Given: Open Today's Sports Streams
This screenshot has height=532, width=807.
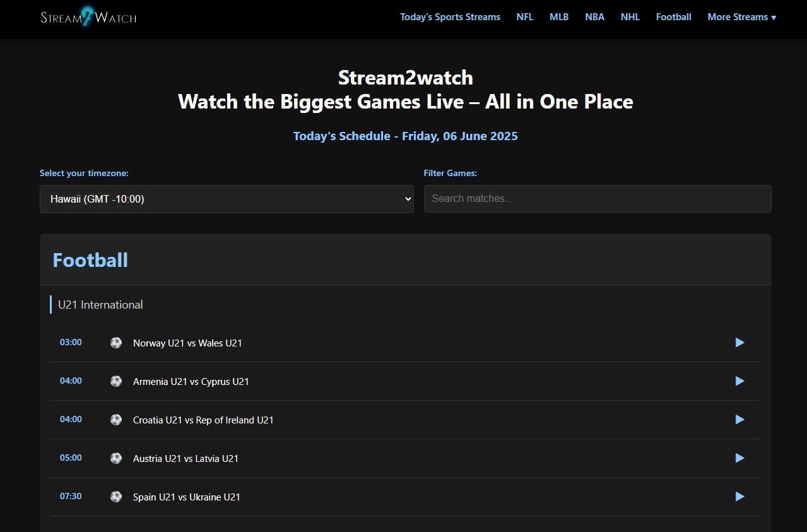Looking at the screenshot, I should coord(450,17).
